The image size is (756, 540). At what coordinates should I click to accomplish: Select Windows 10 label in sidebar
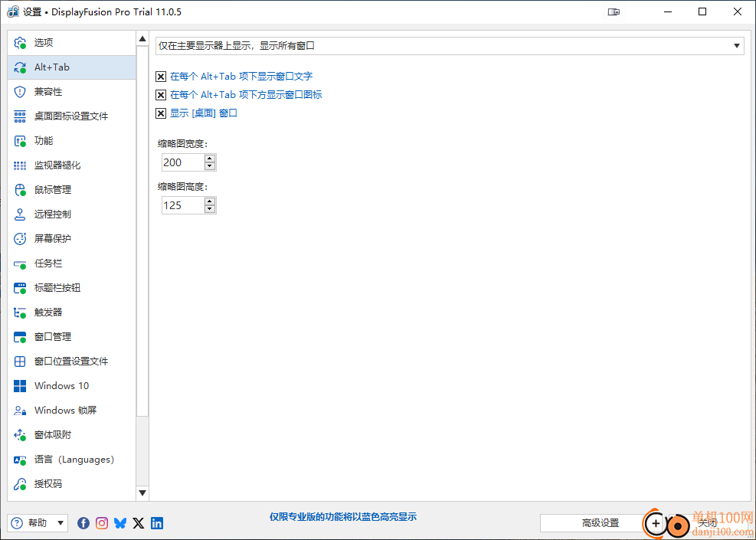pyautogui.click(x=62, y=386)
